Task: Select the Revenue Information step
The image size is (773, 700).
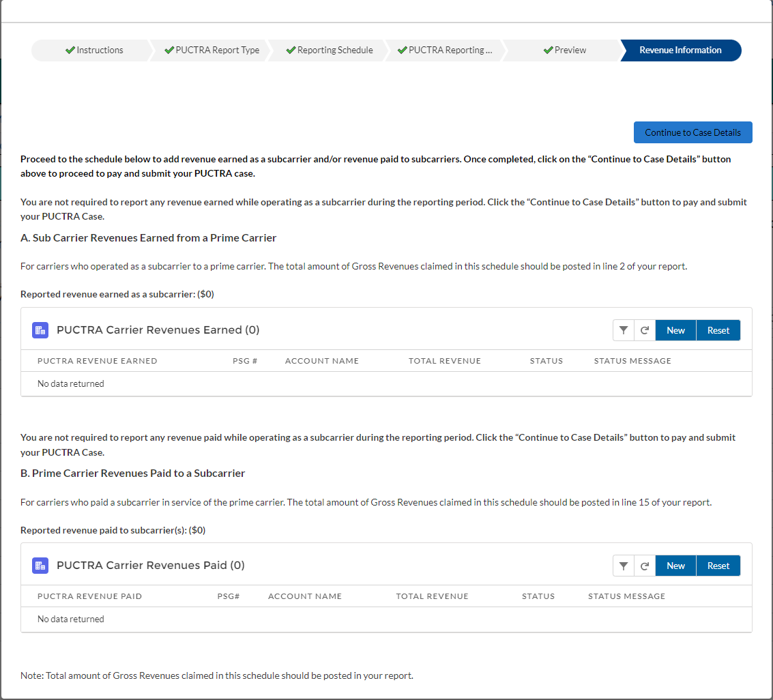Action: pos(680,50)
